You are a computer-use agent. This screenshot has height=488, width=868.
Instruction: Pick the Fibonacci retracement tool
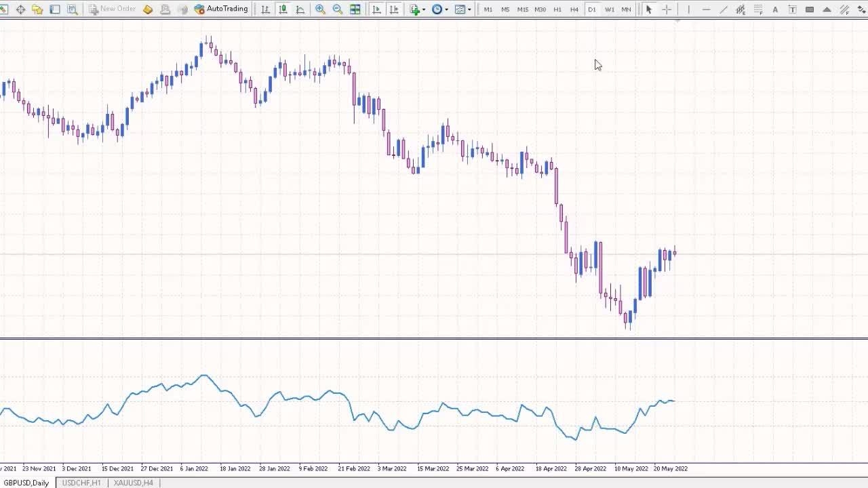[x=758, y=9]
